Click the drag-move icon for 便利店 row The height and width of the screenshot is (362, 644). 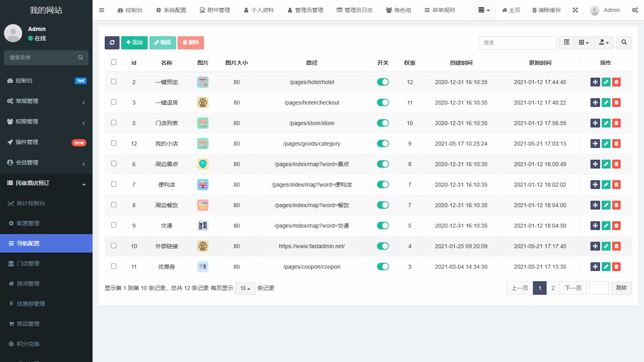(595, 185)
